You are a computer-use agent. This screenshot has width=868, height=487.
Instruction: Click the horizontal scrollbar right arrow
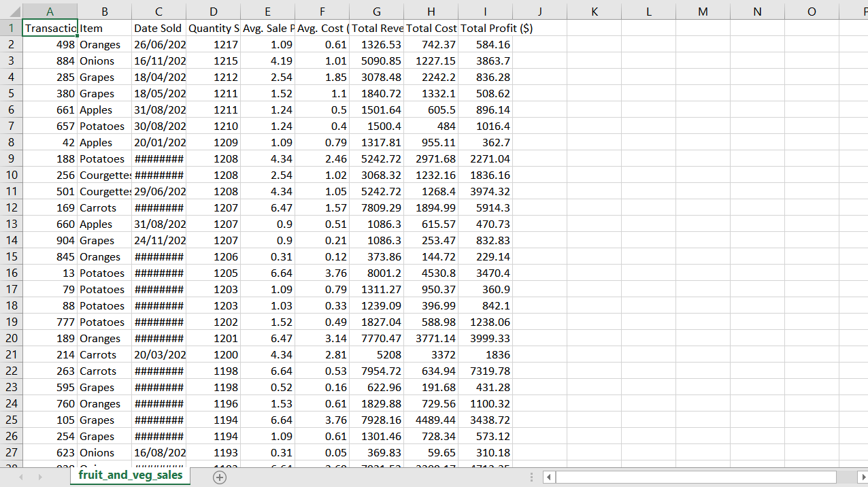click(x=862, y=477)
